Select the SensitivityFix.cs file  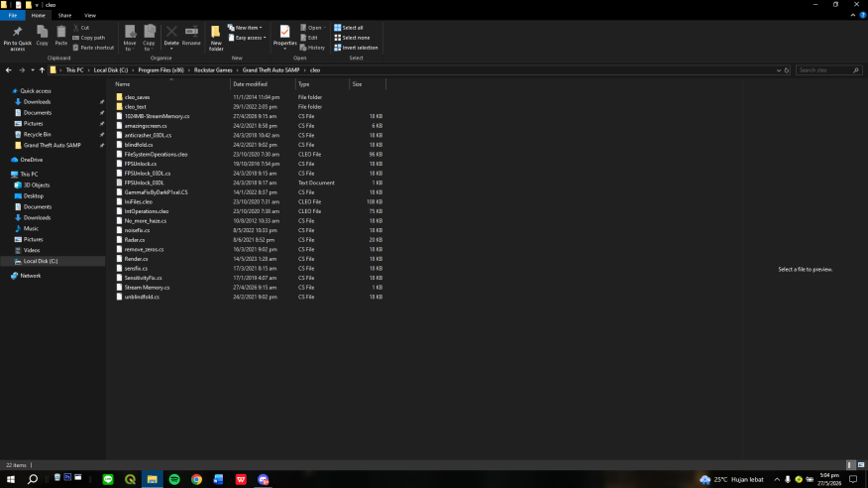143,278
